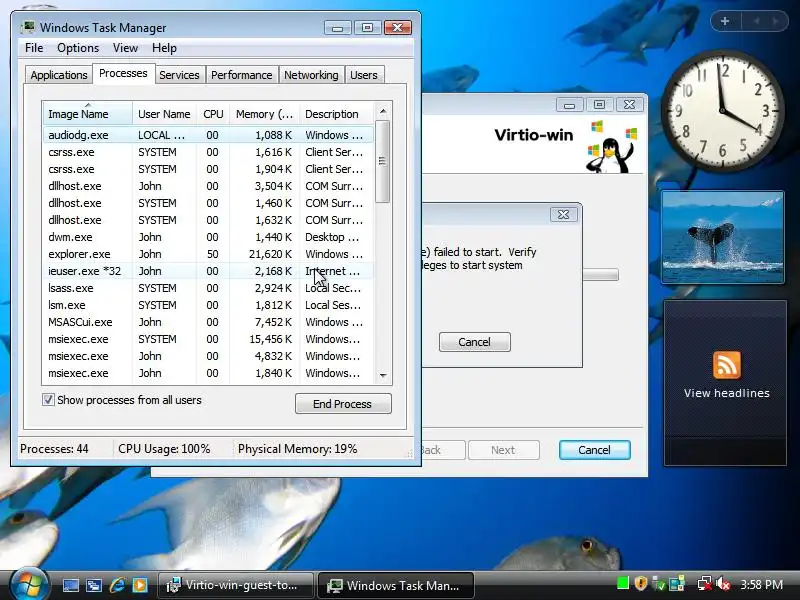Select msiexec.exe row using 15,456 K
This screenshot has width=800, height=600.
[208, 339]
